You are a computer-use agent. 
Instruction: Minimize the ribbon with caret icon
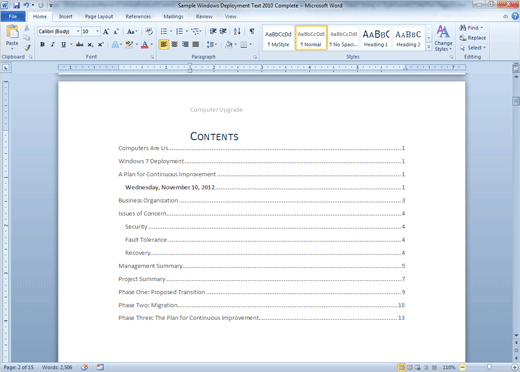coord(505,16)
